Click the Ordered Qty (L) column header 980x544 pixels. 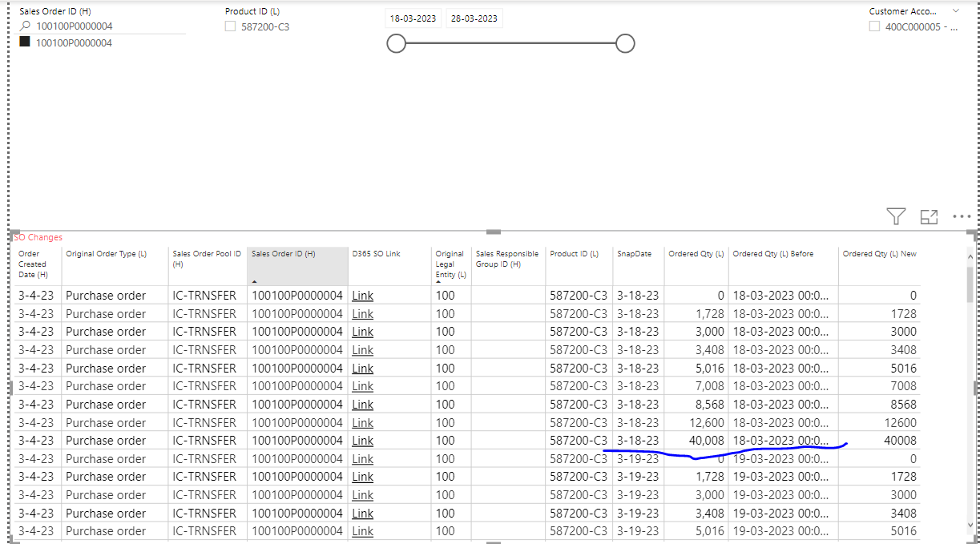(696, 265)
